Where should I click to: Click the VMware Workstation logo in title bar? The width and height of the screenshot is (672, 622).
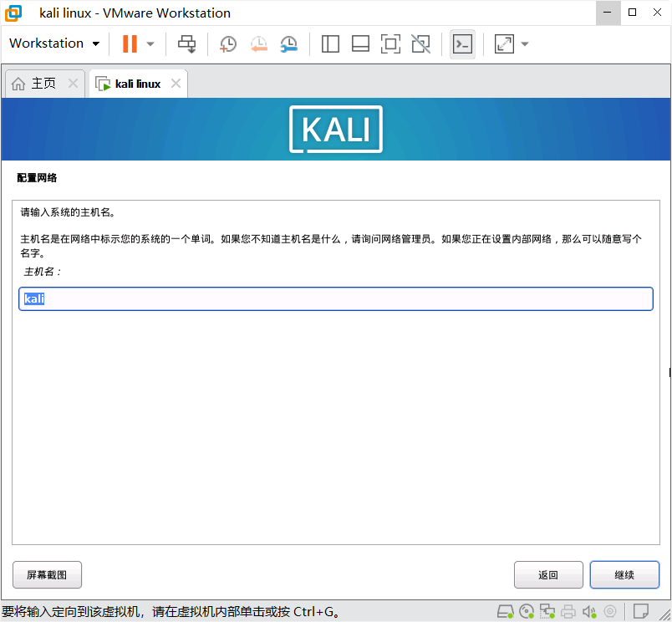pos(13,13)
